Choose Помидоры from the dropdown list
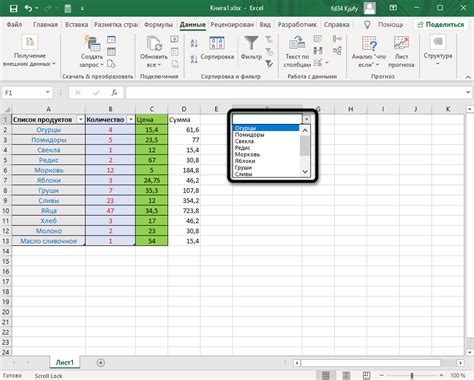 pos(266,135)
